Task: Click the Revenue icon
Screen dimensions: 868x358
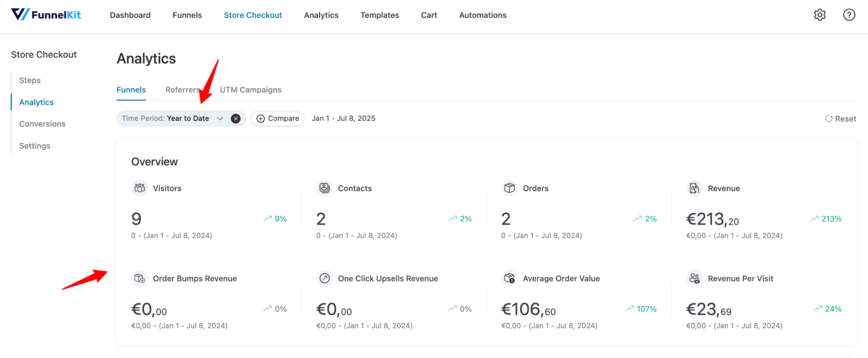Action: (694, 188)
